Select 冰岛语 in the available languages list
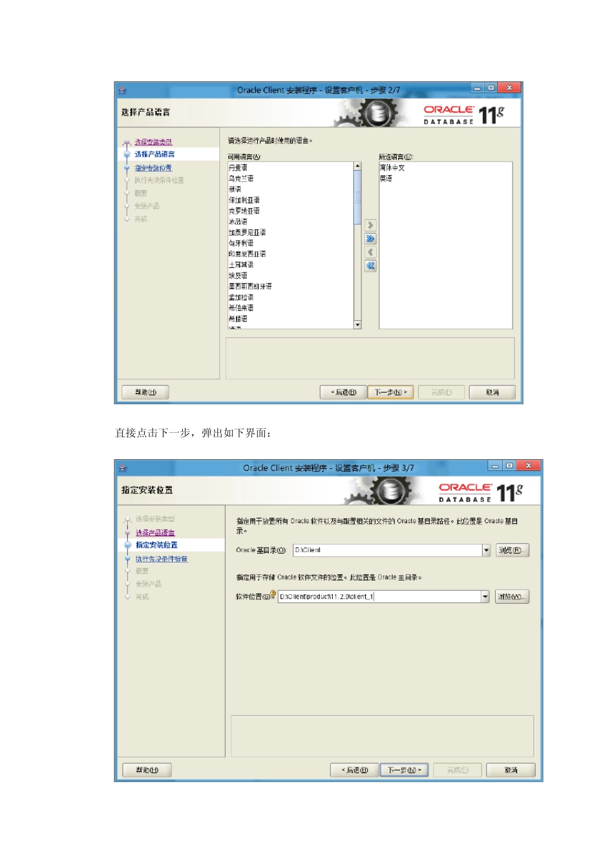 pyautogui.click(x=238, y=222)
